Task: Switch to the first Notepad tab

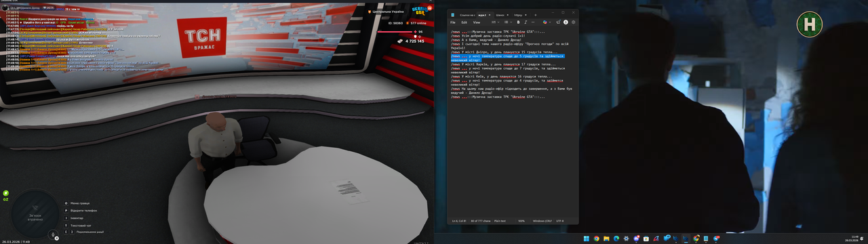Action: tap(467, 15)
